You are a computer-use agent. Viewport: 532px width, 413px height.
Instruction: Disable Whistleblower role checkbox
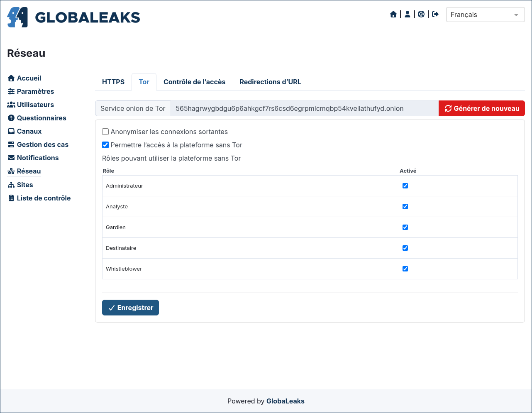coord(405,269)
